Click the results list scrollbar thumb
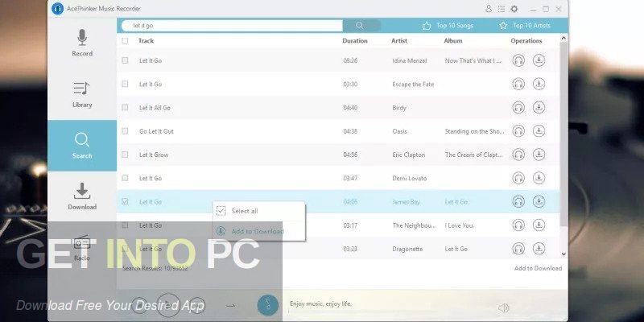The width and height of the screenshot is (644, 322). click(564, 134)
